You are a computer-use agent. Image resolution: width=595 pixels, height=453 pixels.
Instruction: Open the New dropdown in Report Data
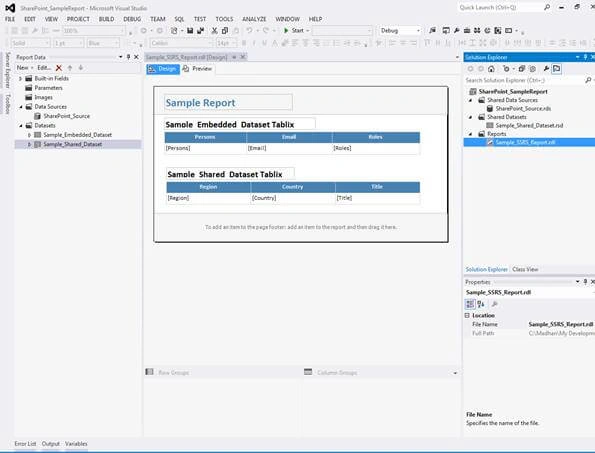pyautogui.click(x=25, y=68)
